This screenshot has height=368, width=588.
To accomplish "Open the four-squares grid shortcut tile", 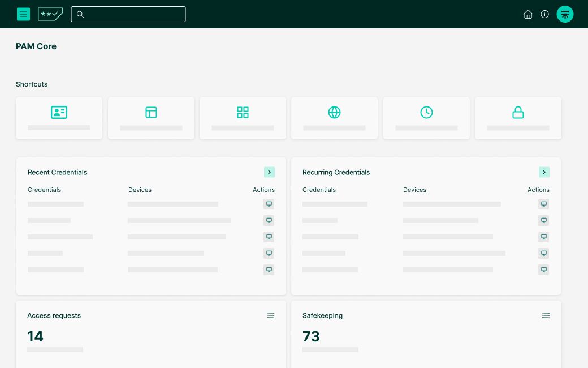I will click(243, 118).
